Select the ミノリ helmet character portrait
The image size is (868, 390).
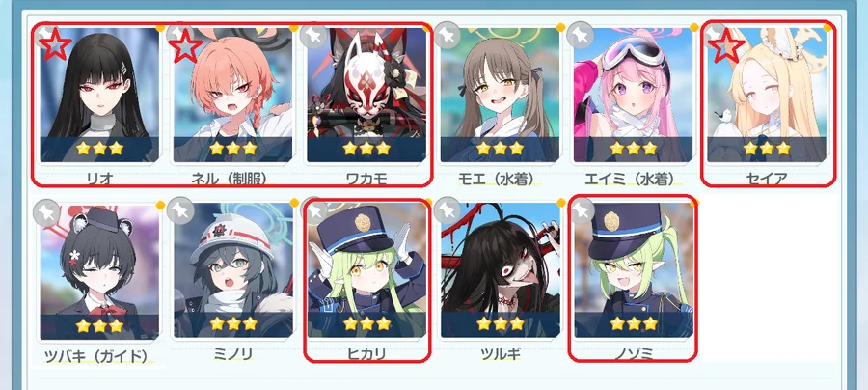(233, 270)
